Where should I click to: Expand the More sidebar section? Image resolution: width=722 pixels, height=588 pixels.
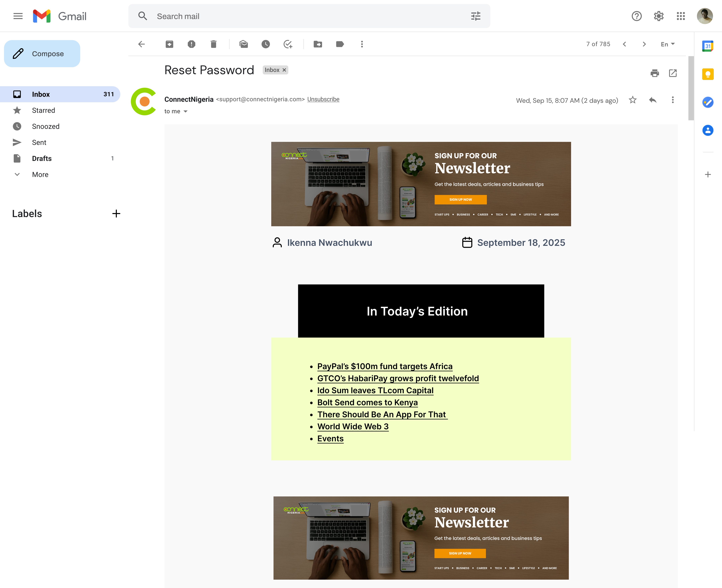pos(40,174)
